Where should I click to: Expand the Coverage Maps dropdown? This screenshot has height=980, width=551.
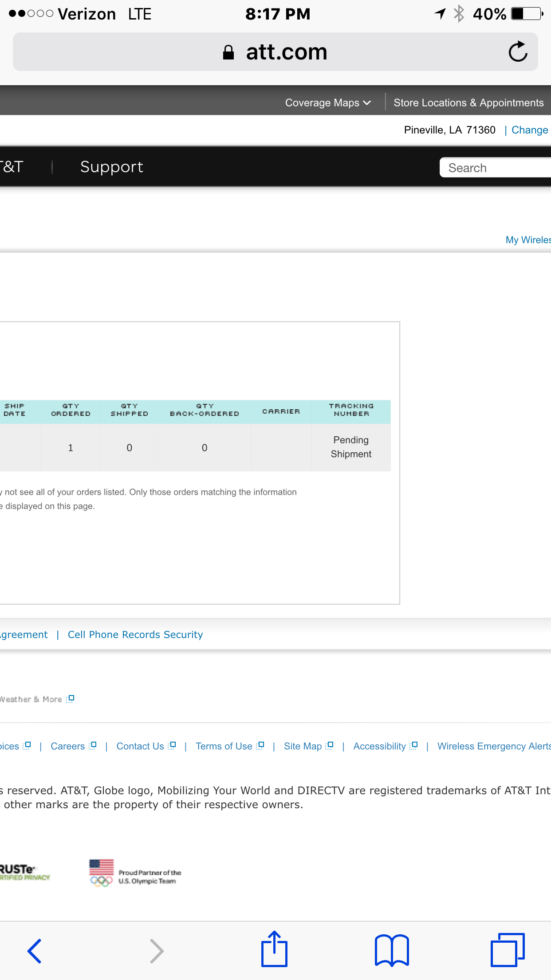[328, 103]
